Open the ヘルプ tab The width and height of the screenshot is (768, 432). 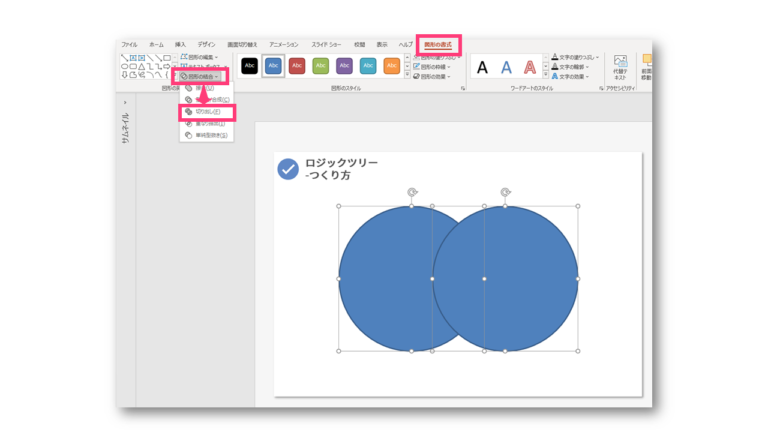406,45
